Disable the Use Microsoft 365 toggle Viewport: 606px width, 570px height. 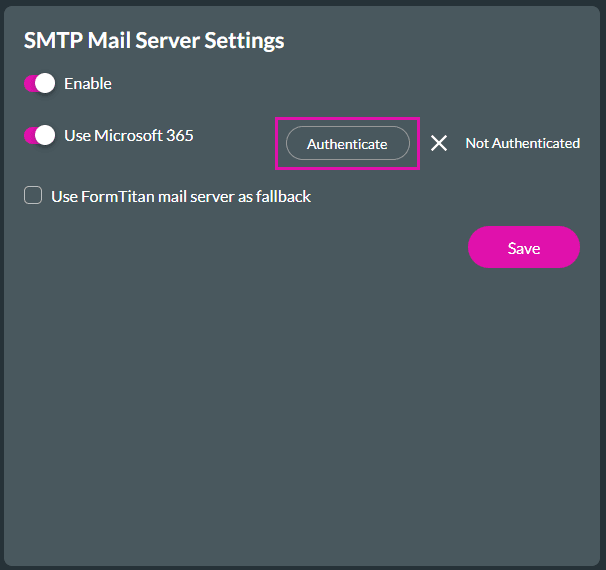pos(39,135)
